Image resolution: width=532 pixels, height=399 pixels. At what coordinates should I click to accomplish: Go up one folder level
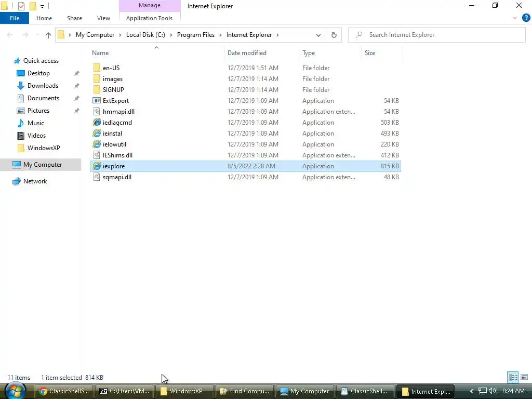point(48,35)
